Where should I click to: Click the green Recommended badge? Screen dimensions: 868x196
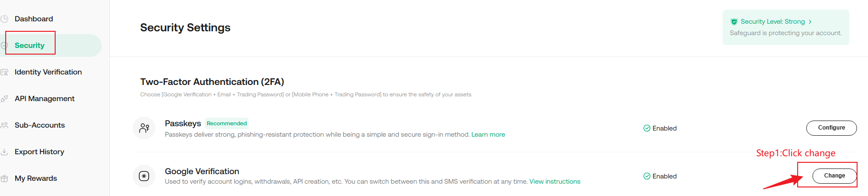[227, 123]
